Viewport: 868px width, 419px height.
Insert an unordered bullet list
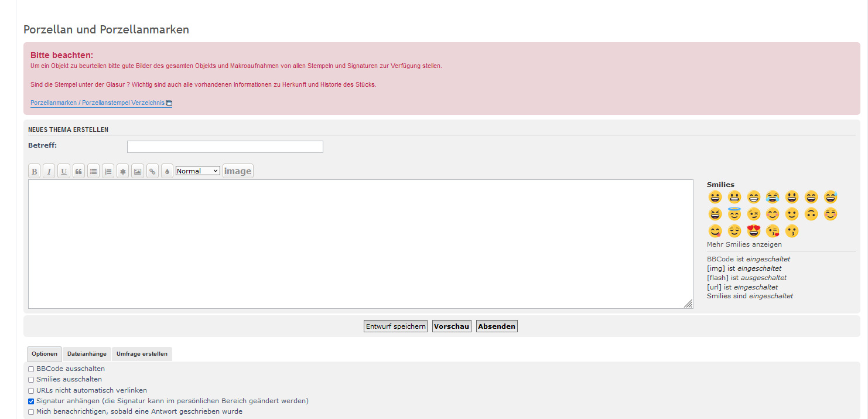(93, 171)
